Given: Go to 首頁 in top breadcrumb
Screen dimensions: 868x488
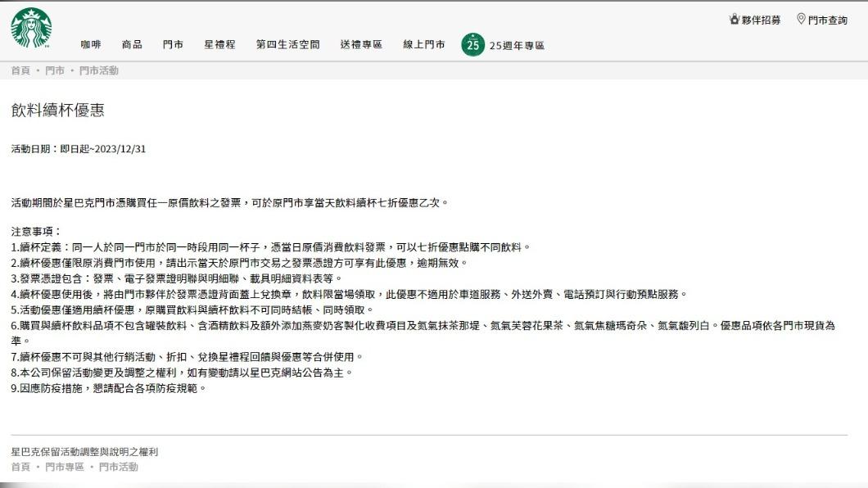Looking at the screenshot, I should [20, 70].
